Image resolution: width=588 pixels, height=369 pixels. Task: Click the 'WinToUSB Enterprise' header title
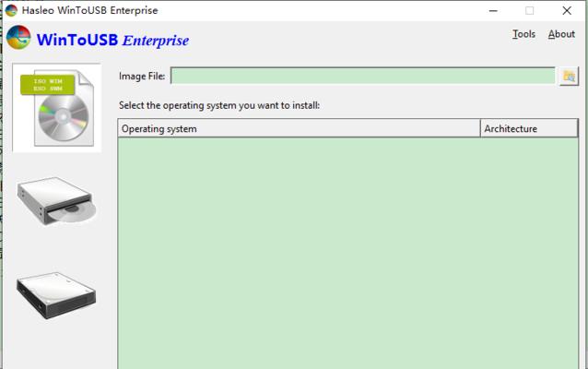112,40
